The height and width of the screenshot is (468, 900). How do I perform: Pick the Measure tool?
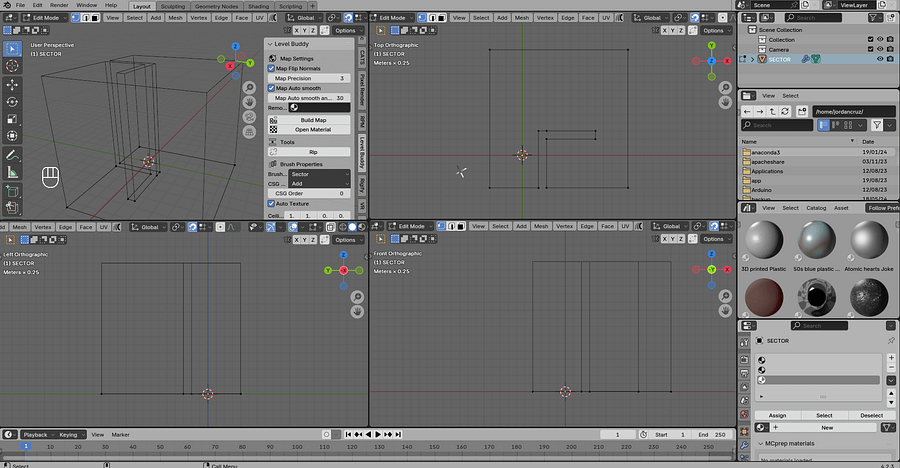pyautogui.click(x=12, y=172)
